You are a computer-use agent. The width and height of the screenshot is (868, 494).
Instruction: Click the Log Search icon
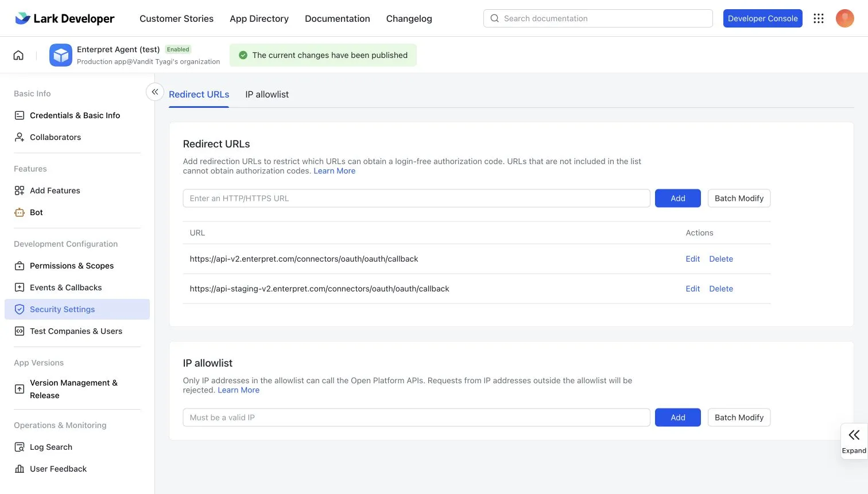[20, 447]
